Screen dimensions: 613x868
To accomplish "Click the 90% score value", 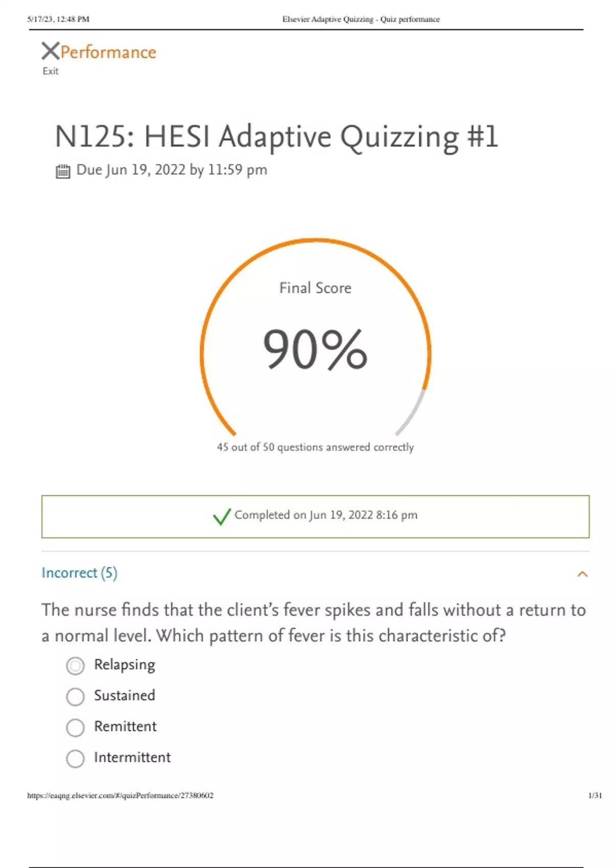I will (x=315, y=349).
